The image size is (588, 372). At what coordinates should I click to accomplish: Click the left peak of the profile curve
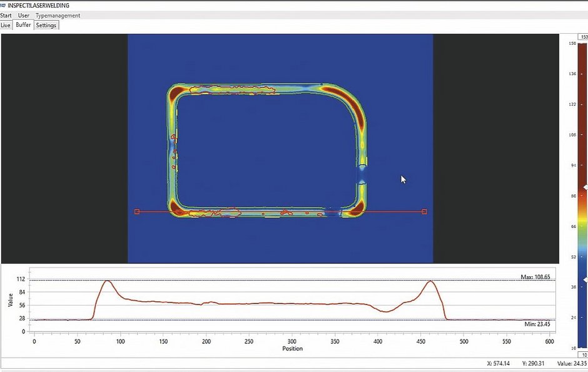pos(107,281)
